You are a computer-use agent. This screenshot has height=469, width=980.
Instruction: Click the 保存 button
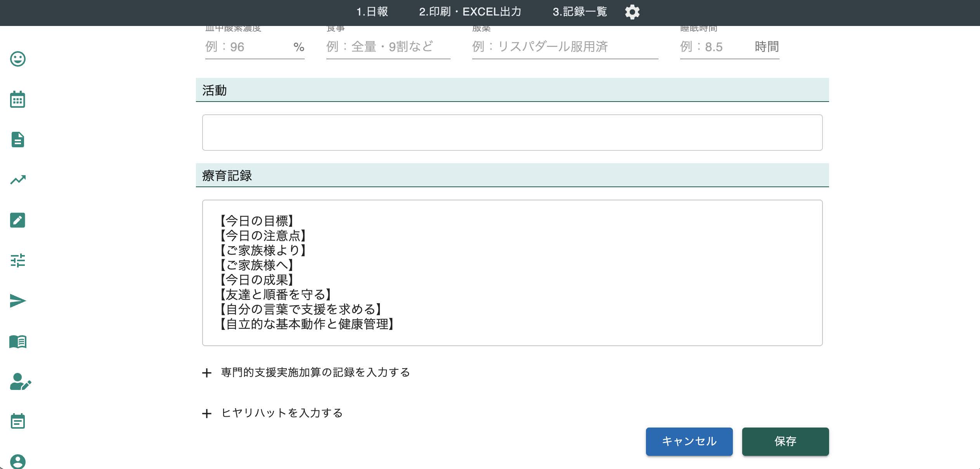tap(785, 441)
